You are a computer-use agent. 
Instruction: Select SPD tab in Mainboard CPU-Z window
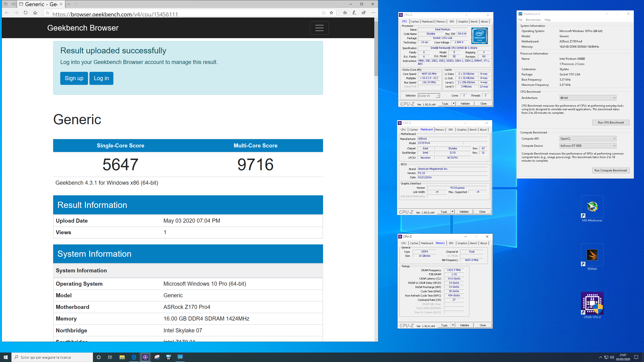[x=450, y=130]
